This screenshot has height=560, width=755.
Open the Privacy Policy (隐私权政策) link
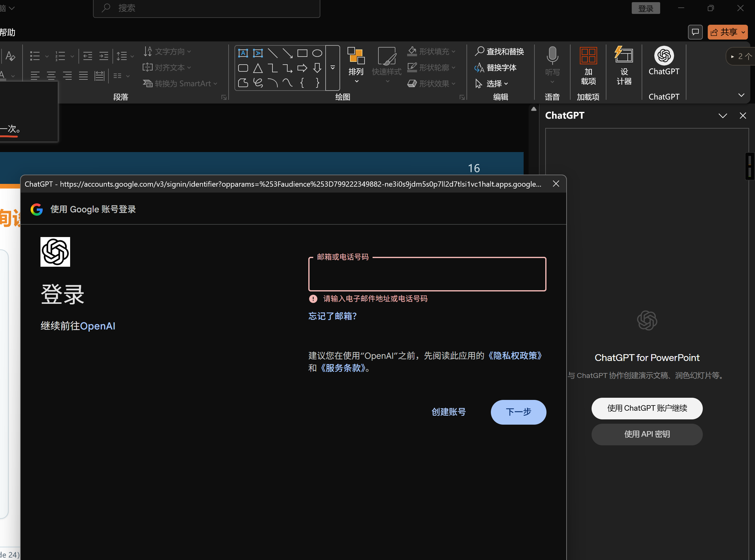515,356
